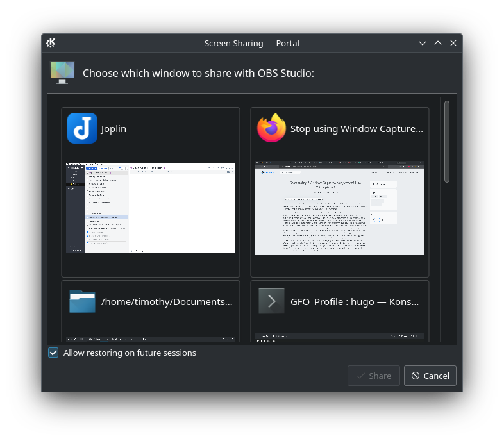Select the 'Stop using Window Capture' title text

357,129
